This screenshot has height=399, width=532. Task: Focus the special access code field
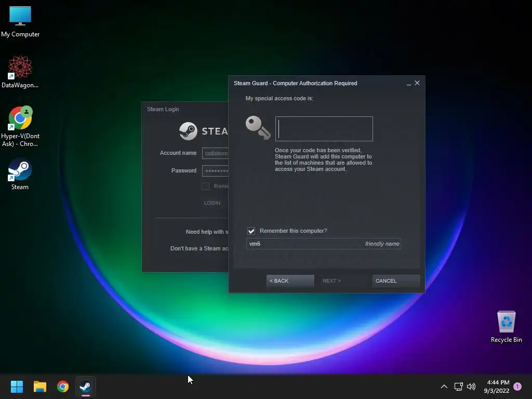click(324, 129)
